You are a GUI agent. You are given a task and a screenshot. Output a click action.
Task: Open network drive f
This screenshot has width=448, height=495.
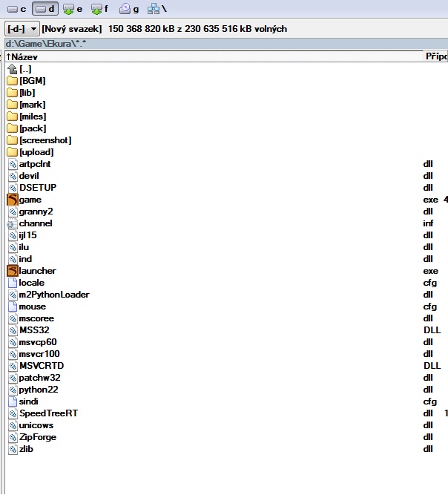[99, 9]
